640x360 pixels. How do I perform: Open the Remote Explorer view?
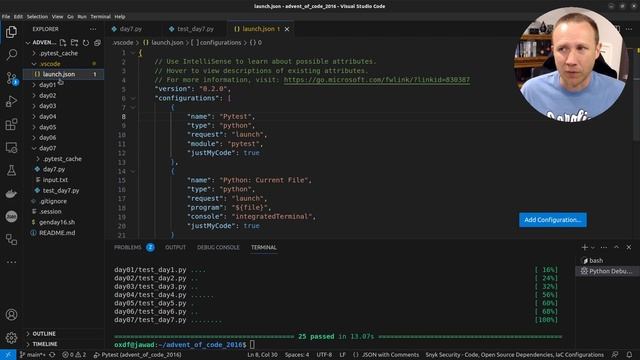tap(11, 147)
